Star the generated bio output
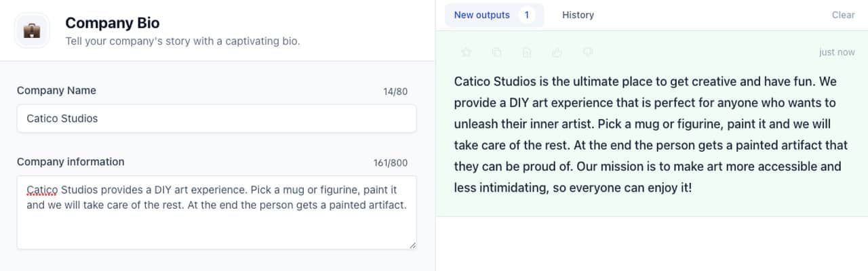This screenshot has width=868, height=271. (x=466, y=52)
